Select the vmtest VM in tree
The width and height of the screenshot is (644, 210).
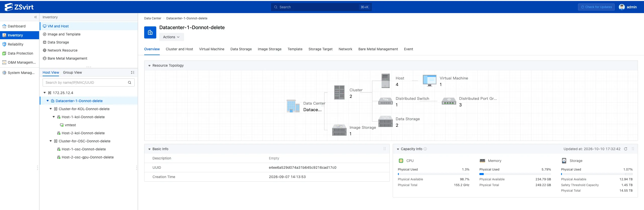coord(70,125)
